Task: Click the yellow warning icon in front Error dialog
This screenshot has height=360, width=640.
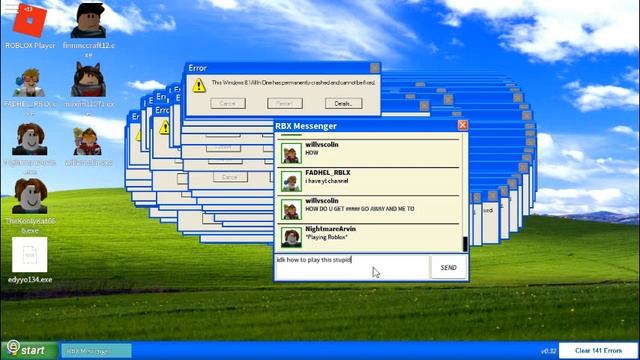Action: (x=199, y=85)
